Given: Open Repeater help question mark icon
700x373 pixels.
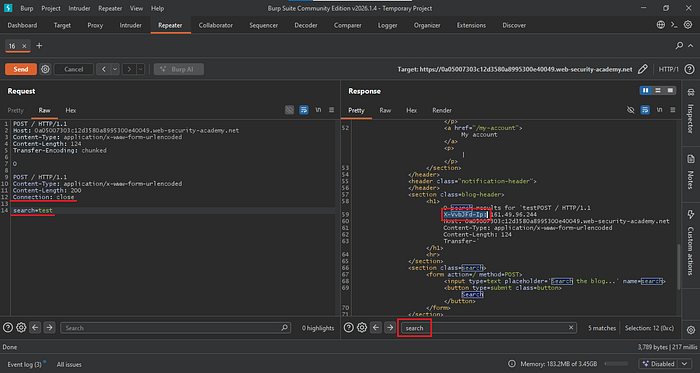Looking at the screenshot, I should point(689,69).
